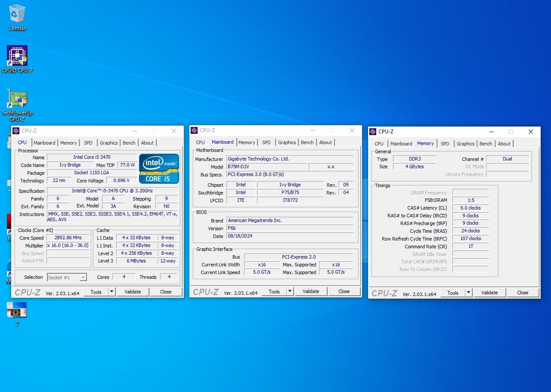The width and height of the screenshot is (551, 392).
Task: Switch to CPU tab in Mainboard window
Action: (201, 142)
